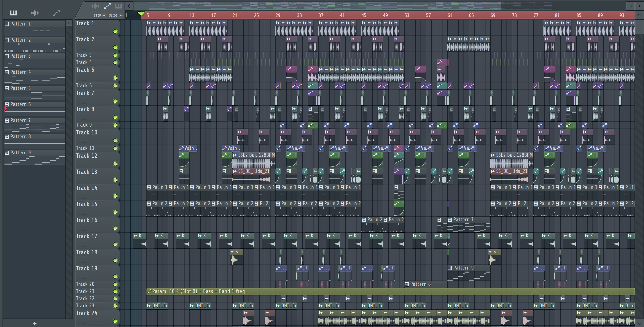Open the Pattern 7 clip menu on Track 16

point(450,220)
